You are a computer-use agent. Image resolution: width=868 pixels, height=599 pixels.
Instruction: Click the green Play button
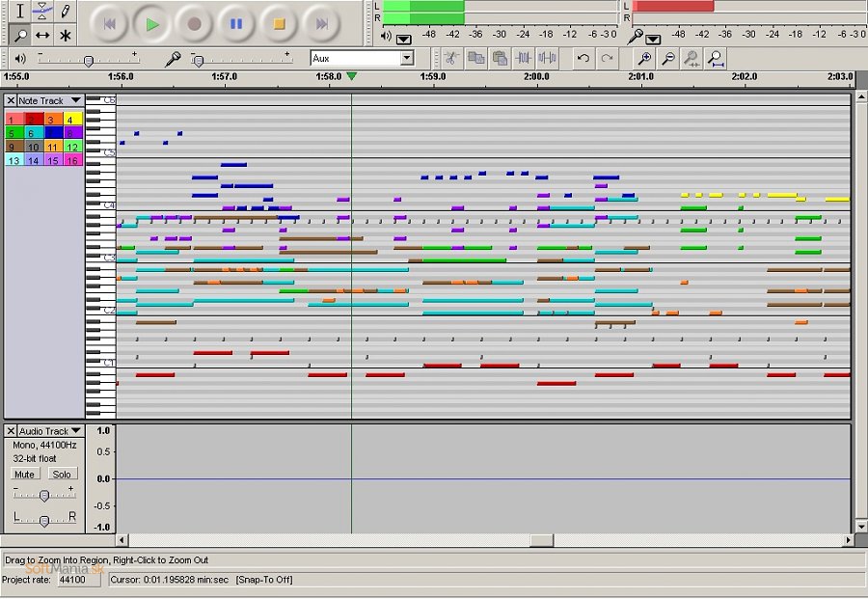pyautogui.click(x=151, y=23)
